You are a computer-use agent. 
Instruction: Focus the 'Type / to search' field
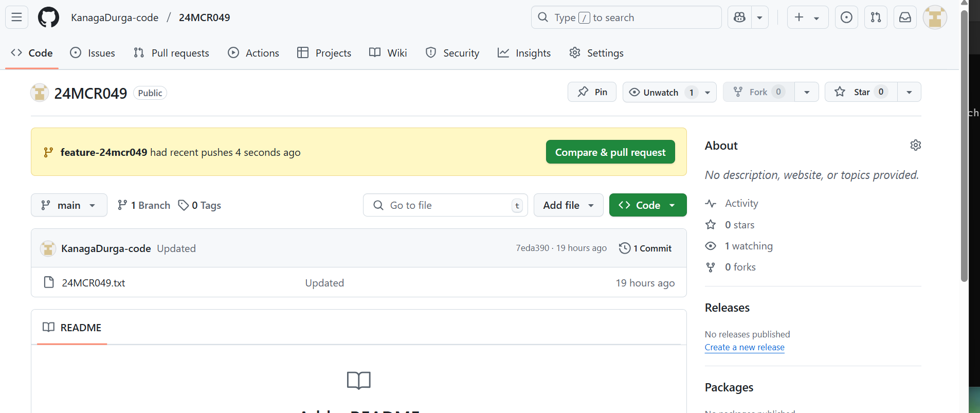pyautogui.click(x=626, y=17)
